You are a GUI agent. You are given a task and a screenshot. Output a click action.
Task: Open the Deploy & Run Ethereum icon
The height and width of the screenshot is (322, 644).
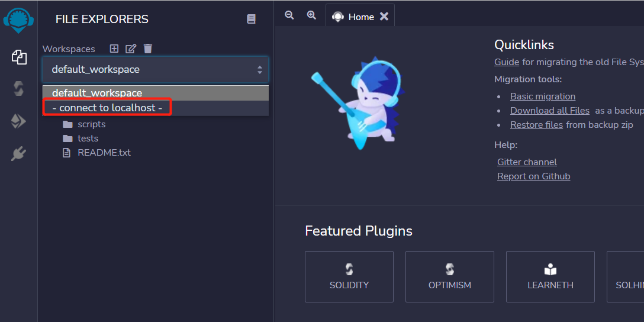coord(19,121)
